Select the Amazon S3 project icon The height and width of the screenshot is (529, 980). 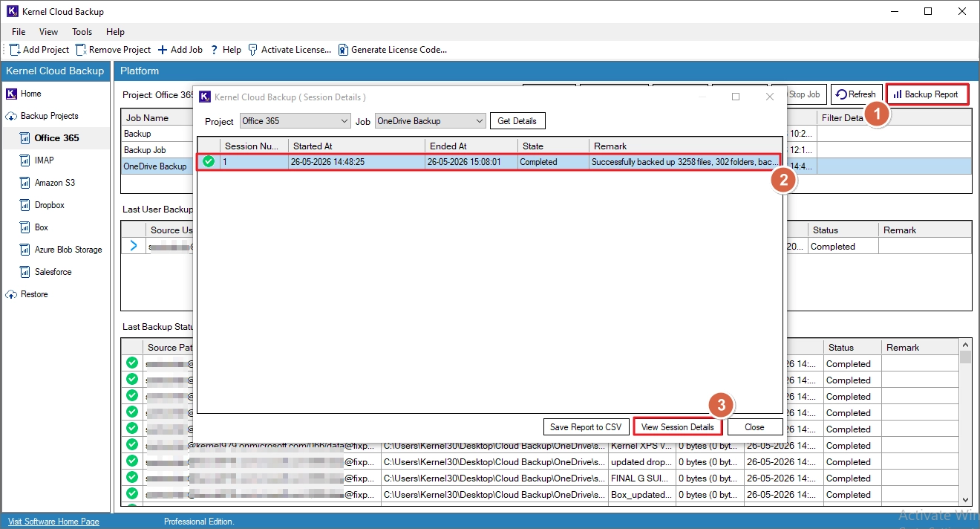(25, 183)
